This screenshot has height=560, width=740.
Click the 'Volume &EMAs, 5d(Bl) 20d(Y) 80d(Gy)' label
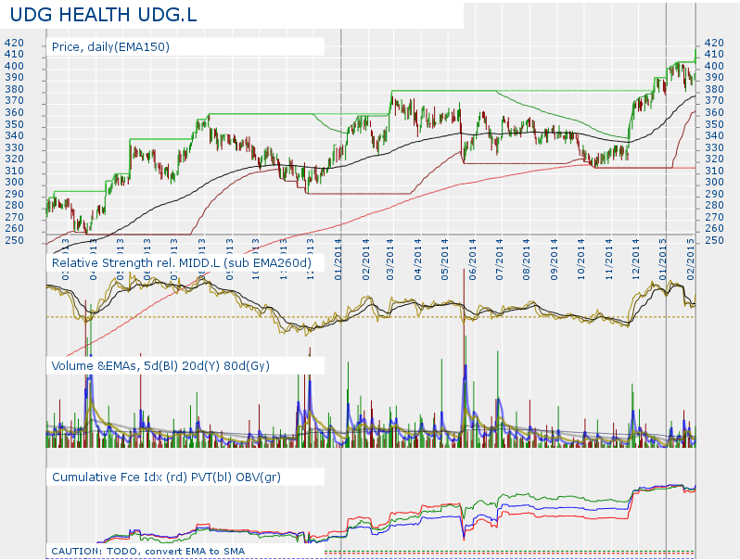[x=160, y=365]
